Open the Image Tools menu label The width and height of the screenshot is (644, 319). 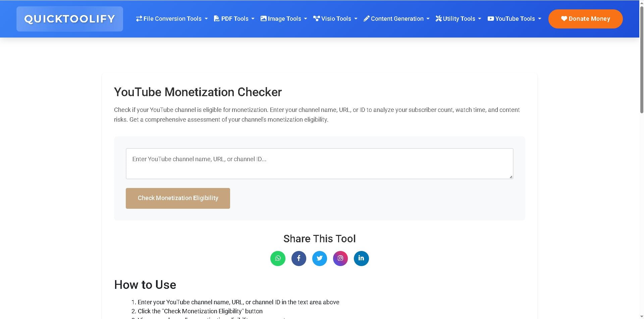coord(284,19)
